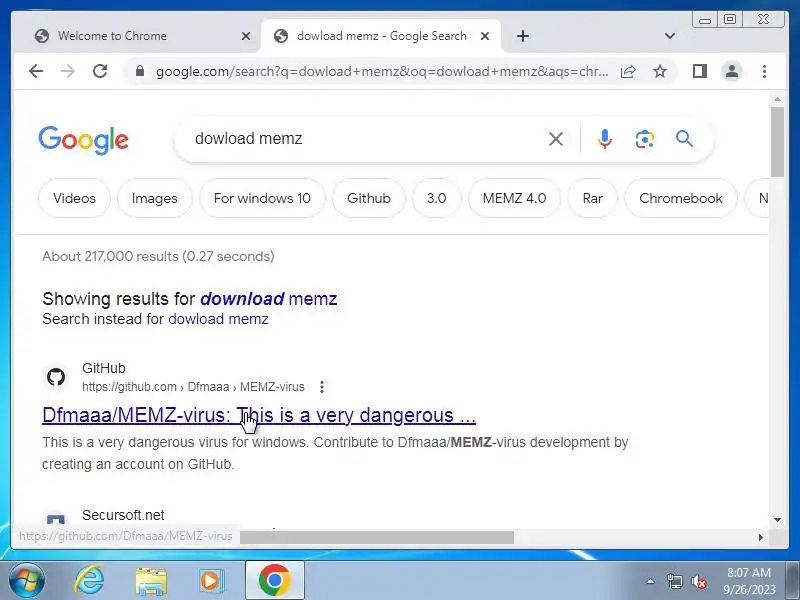Screen dimensions: 800x600
Task: Click the muted volume tray icon
Action: click(698, 581)
